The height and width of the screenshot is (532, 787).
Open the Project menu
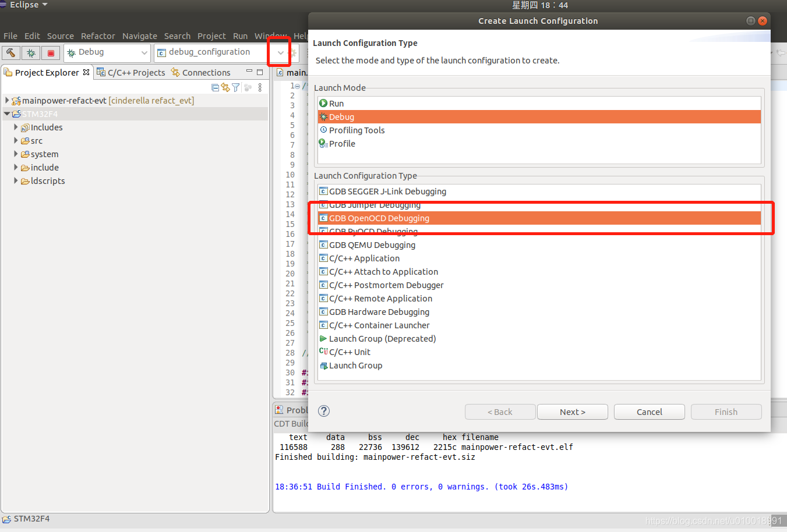coord(211,36)
